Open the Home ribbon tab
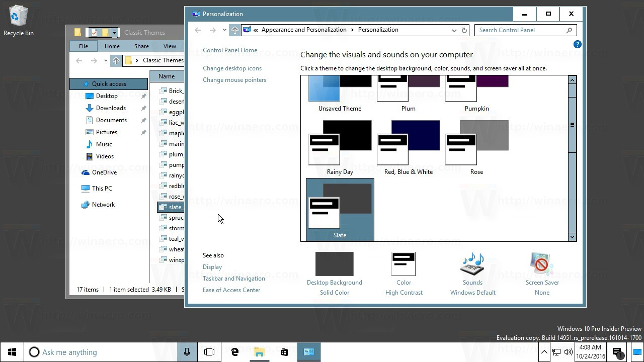644x362 pixels. tap(112, 46)
